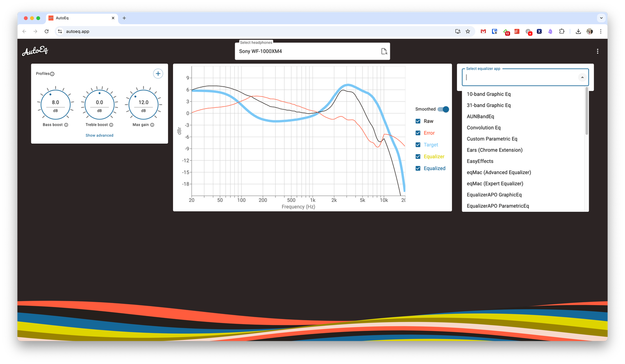
Task: Toggle the Smoothed switch
Action: tap(443, 109)
